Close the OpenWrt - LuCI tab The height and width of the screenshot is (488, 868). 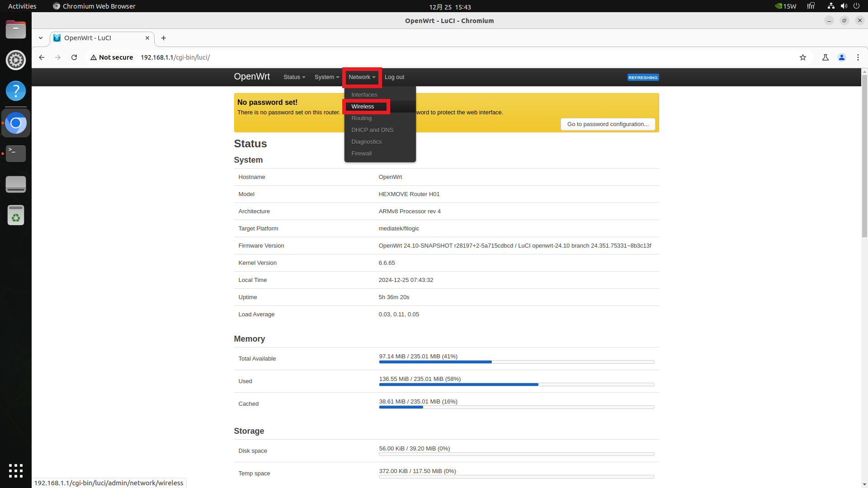pos(147,38)
